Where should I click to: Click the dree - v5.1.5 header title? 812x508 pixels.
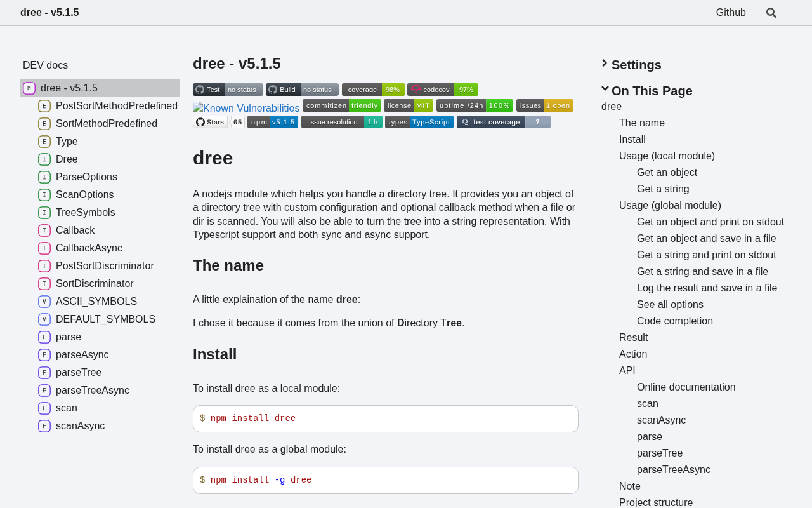49,13
